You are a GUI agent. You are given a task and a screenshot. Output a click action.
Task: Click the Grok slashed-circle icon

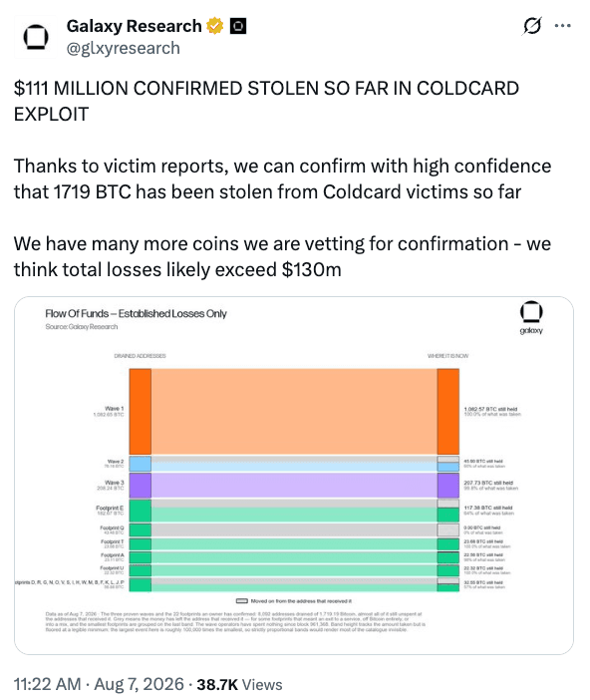tap(532, 26)
